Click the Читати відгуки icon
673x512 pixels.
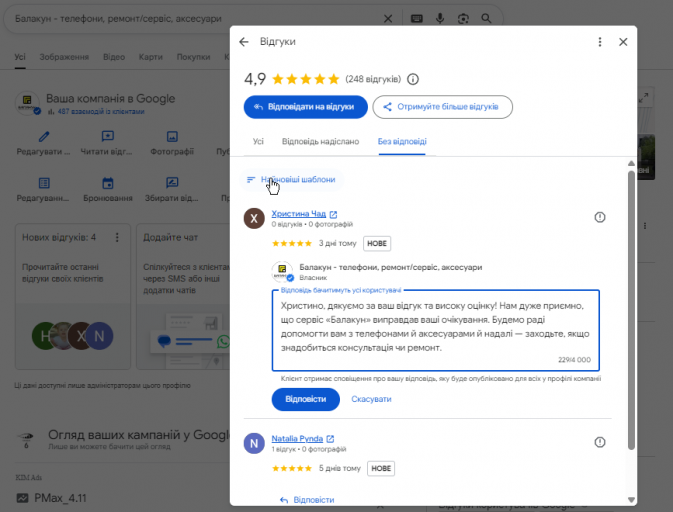[x=107, y=136]
